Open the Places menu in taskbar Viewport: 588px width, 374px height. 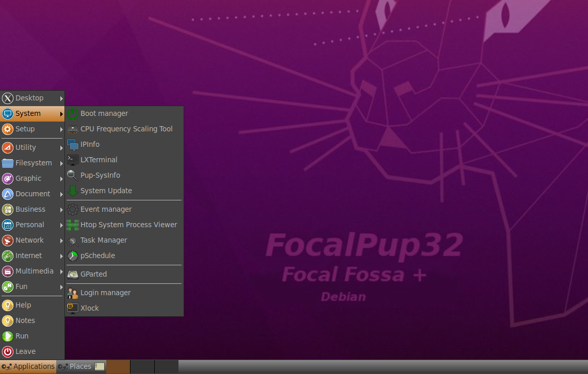click(x=75, y=366)
